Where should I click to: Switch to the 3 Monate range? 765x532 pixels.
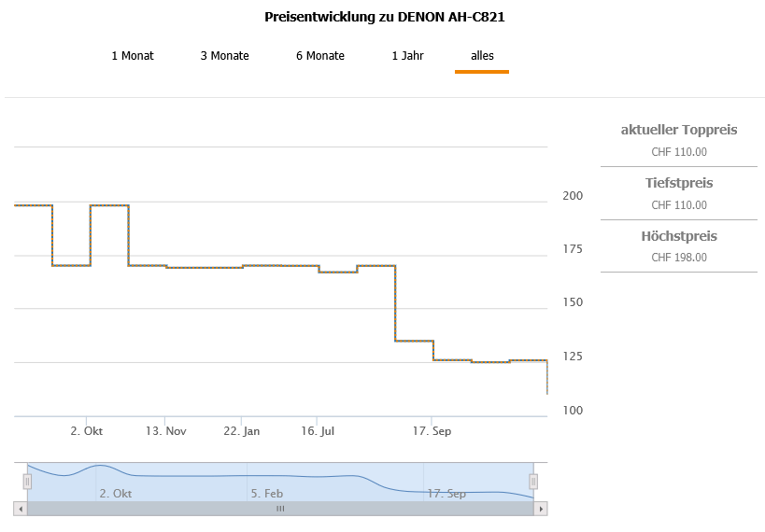tap(224, 56)
